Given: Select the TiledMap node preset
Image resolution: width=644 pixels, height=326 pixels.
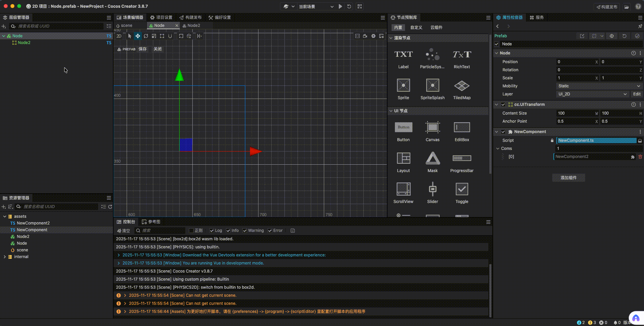Looking at the screenshot, I should (x=462, y=89).
